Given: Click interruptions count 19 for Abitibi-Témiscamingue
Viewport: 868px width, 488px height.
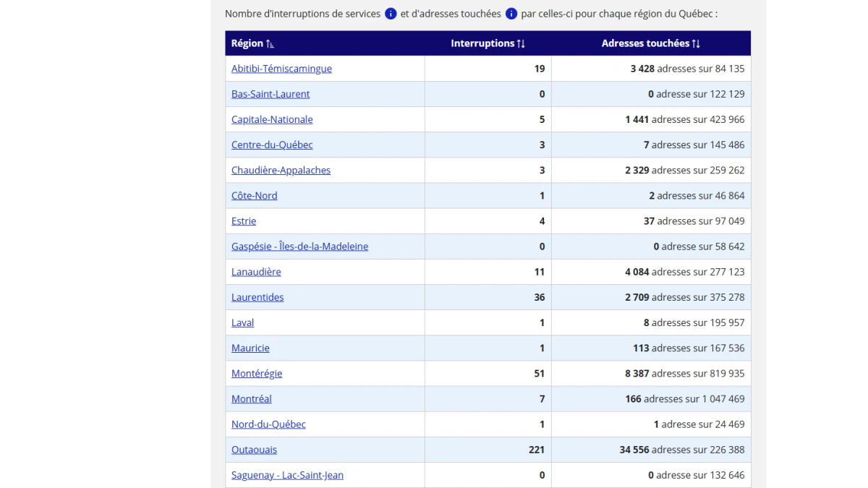Looking at the screenshot, I should click(x=540, y=69).
